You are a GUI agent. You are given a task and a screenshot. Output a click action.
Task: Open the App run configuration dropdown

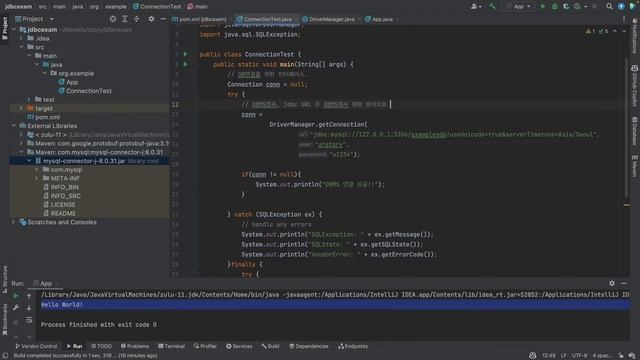(x=518, y=7)
